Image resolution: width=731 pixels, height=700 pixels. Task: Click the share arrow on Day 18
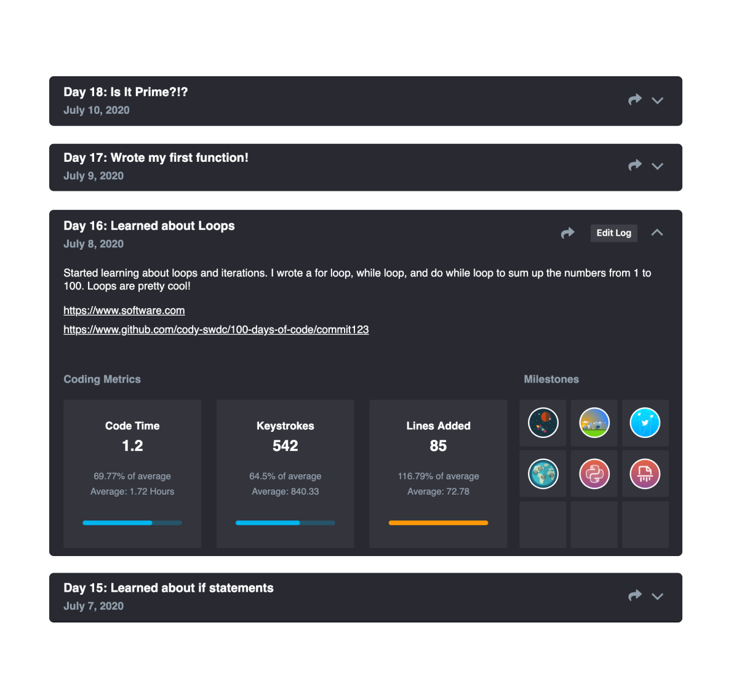pos(634,99)
